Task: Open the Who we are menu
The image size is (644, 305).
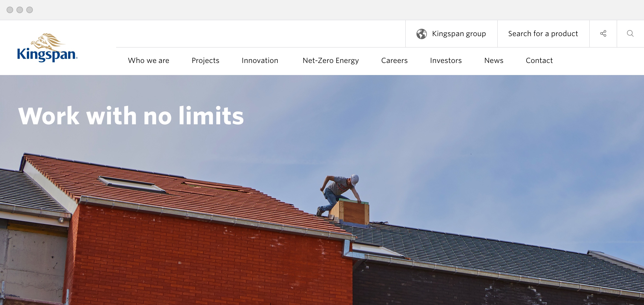Action: click(x=149, y=61)
